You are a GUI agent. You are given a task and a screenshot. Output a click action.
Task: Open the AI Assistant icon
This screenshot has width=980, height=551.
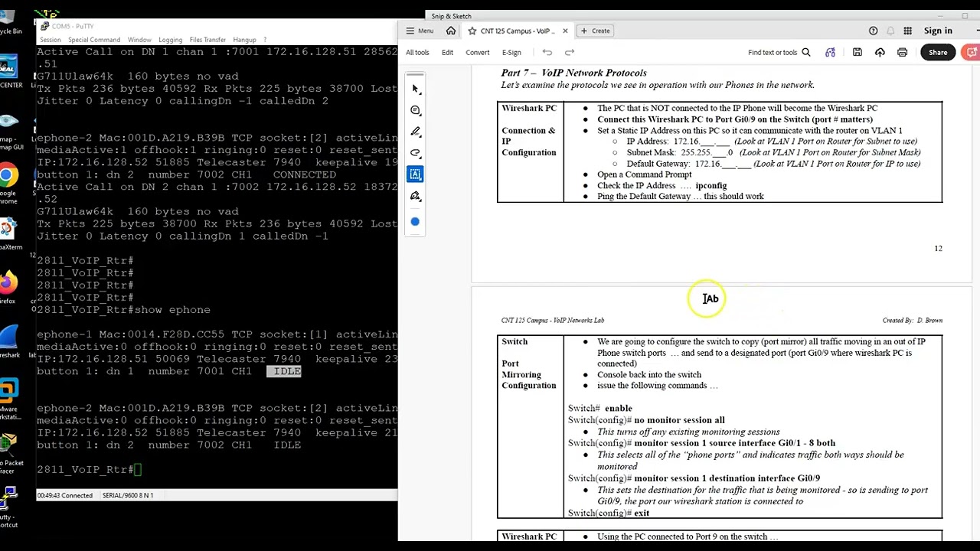pyautogui.click(x=831, y=52)
